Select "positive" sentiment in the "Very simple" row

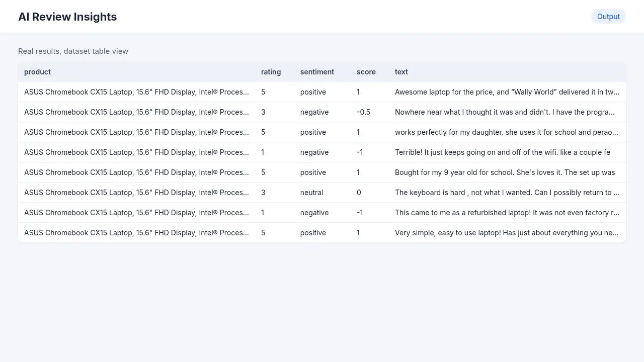point(313,233)
